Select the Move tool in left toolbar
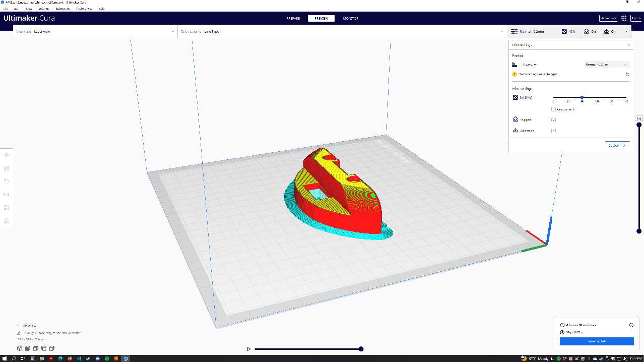 point(7,155)
